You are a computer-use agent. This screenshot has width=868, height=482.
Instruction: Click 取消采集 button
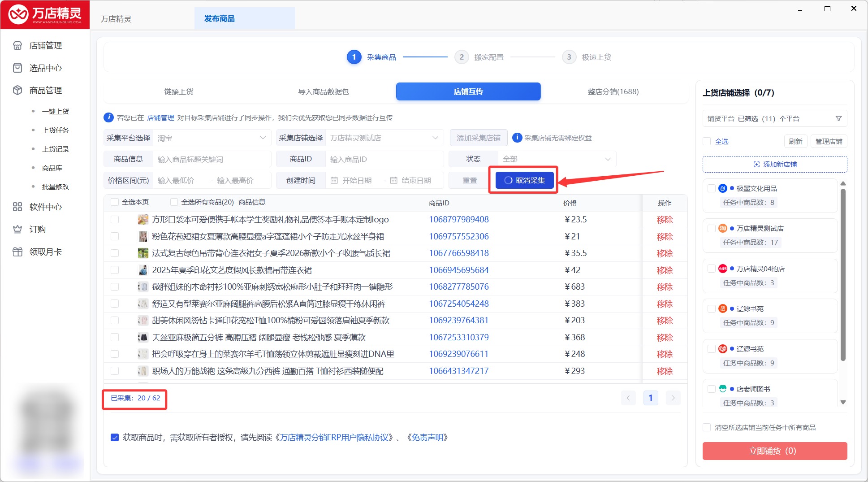point(524,180)
